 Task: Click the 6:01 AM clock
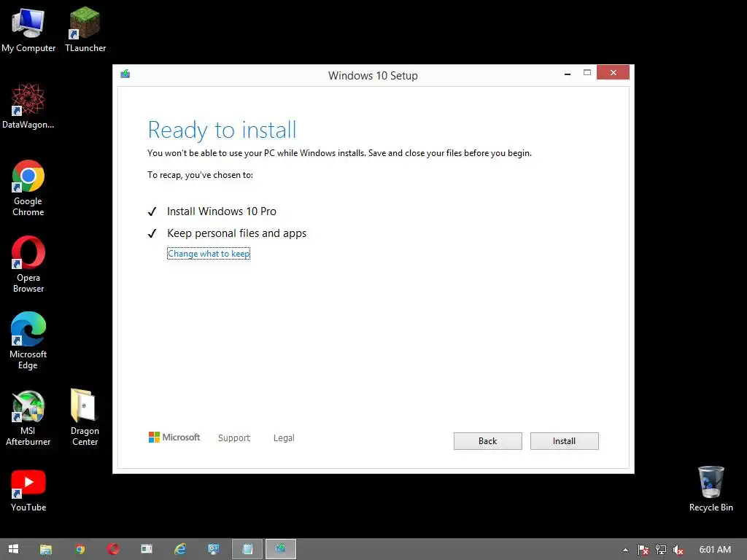point(715,550)
